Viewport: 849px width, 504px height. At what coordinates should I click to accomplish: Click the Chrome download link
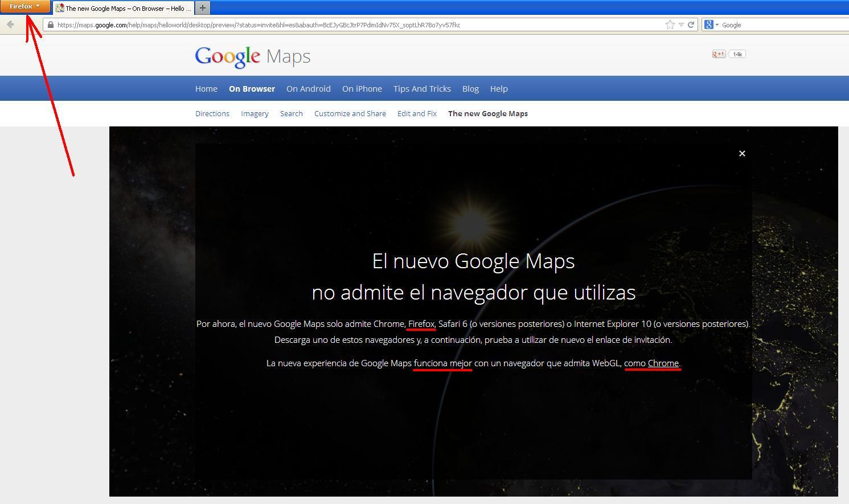(663, 363)
